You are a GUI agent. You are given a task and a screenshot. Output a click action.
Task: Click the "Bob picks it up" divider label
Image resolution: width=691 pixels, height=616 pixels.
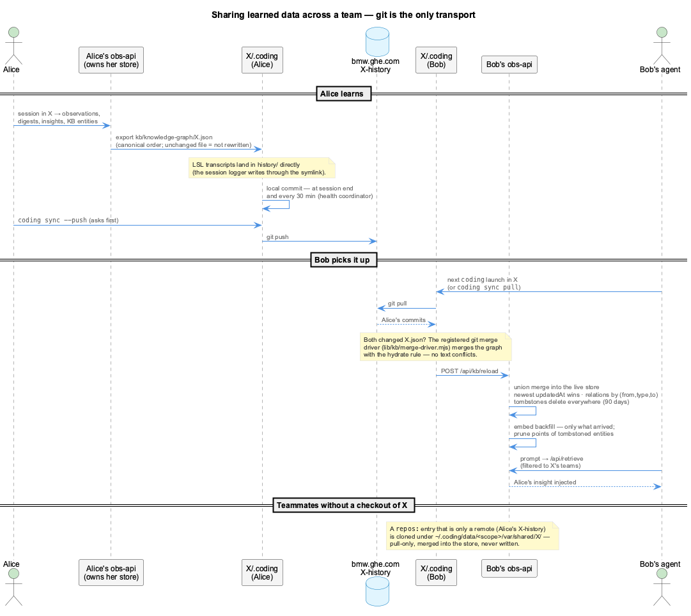click(344, 260)
